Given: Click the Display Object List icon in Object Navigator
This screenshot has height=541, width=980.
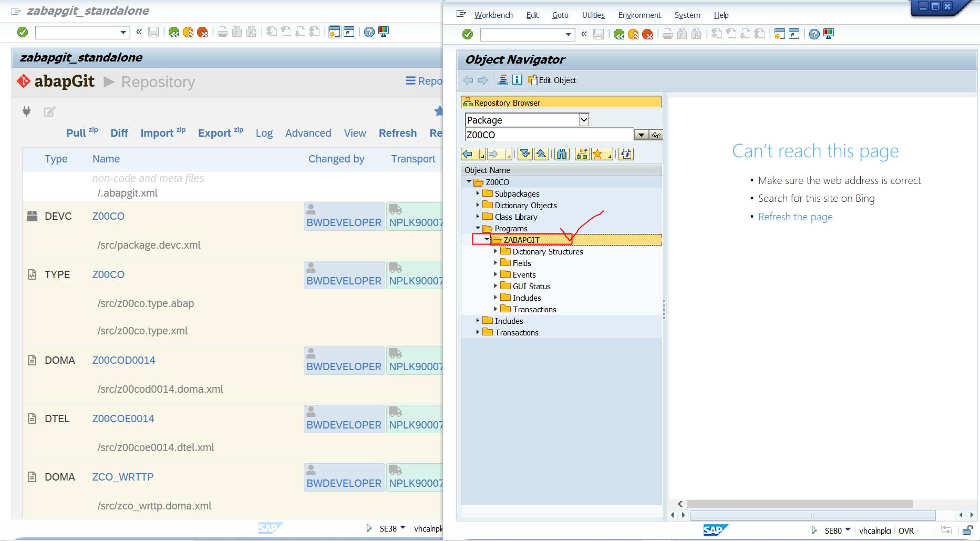Looking at the screenshot, I should pyautogui.click(x=503, y=80).
